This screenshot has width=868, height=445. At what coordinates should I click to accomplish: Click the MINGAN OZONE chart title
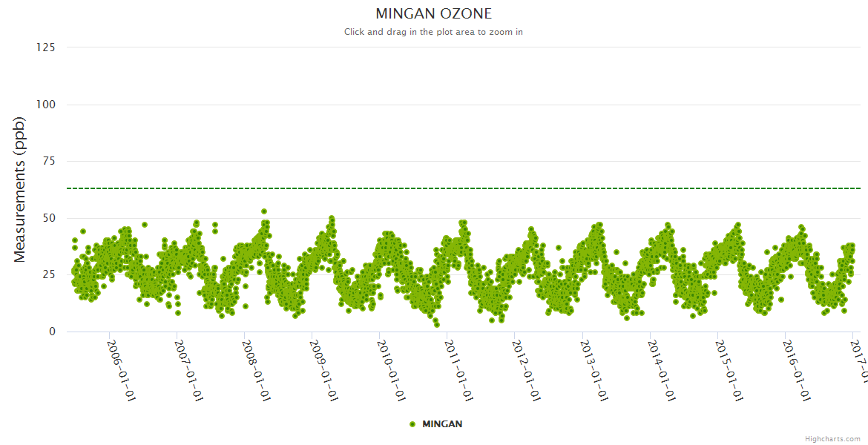point(433,14)
